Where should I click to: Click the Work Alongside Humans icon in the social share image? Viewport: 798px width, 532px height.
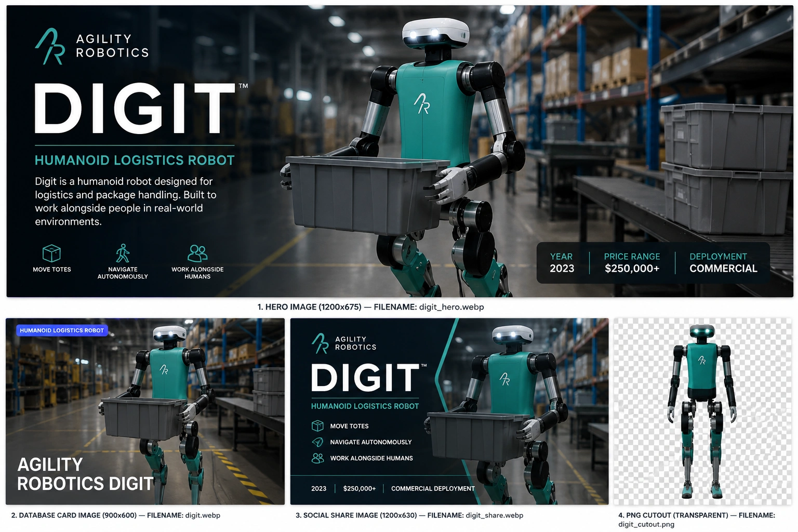click(317, 458)
